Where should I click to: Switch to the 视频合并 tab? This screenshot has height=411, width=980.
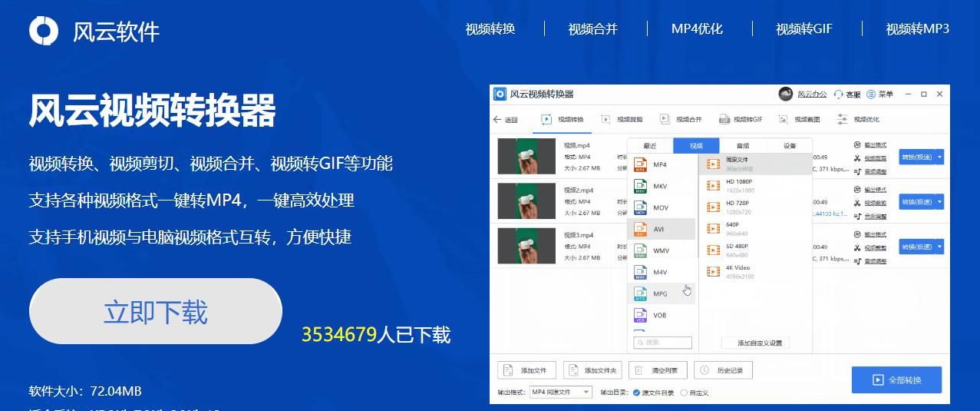click(x=681, y=120)
